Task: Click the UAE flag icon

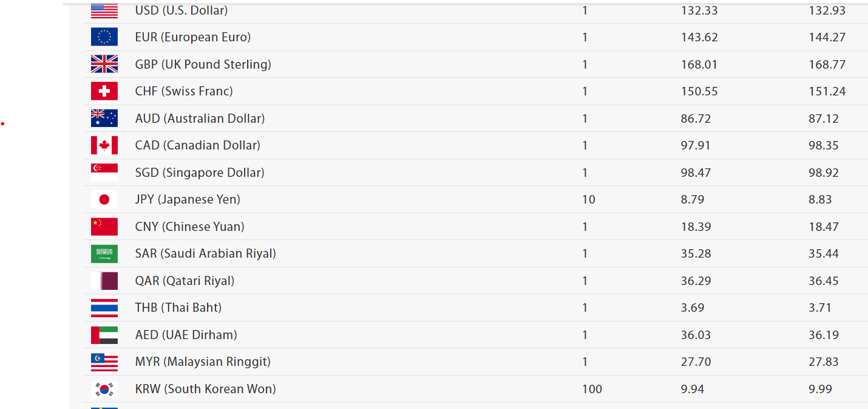Action: 104,334
